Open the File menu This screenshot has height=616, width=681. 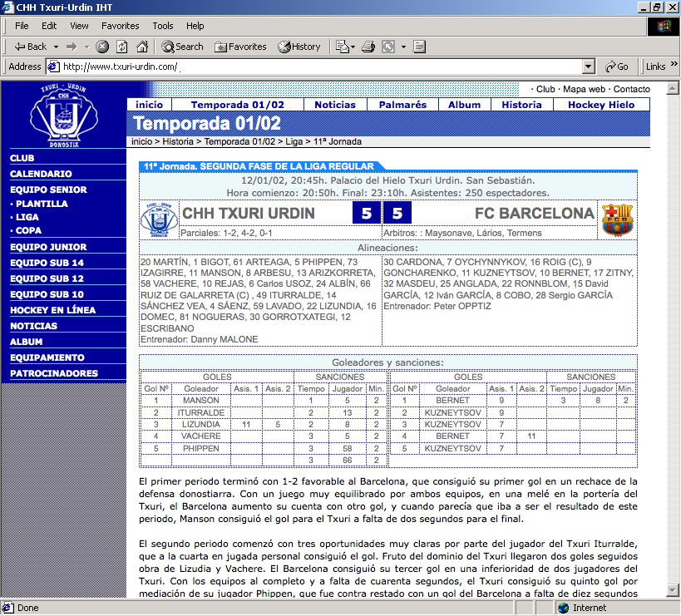click(22, 26)
